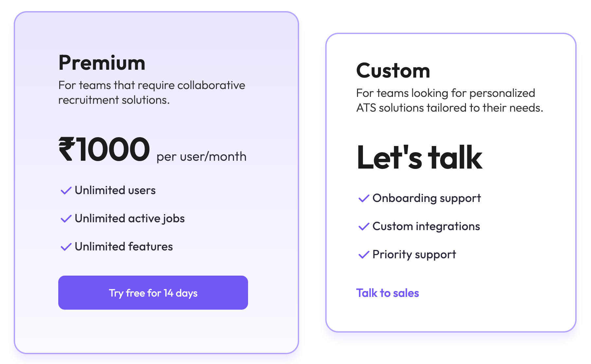The image size is (591, 364).
Task: Click the ₹1000 price amount
Action: [104, 150]
